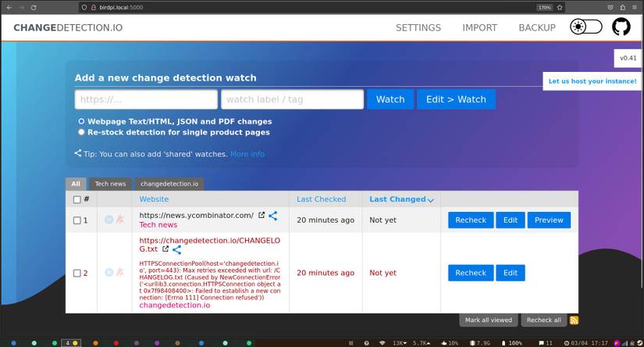
Task: Click the Edit > Watch button
Action: [x=456, y=99]
